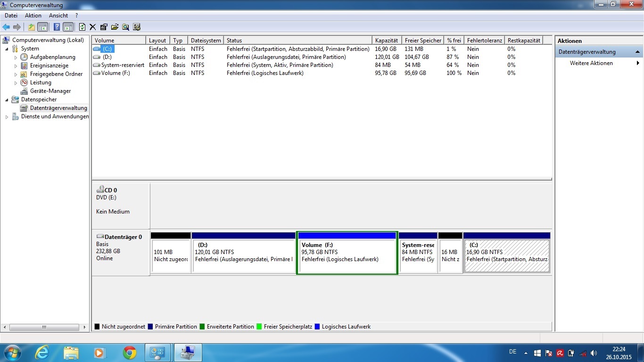Click the black Nicht zugeordnet legend swatch
This screenshot has width=644, height=362.
click(x=97, y=327)
